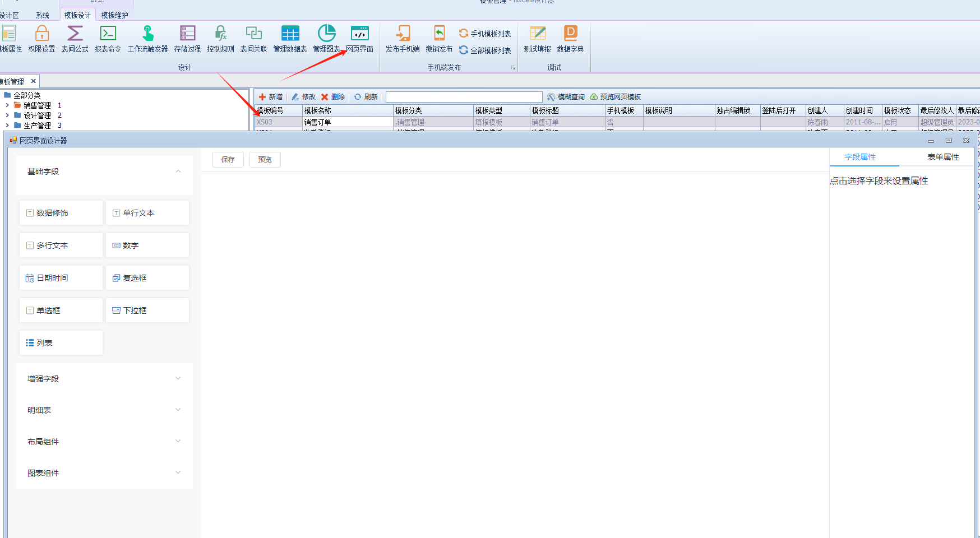
Task: Expand the 增强字段 section
Action: [104, 379]
